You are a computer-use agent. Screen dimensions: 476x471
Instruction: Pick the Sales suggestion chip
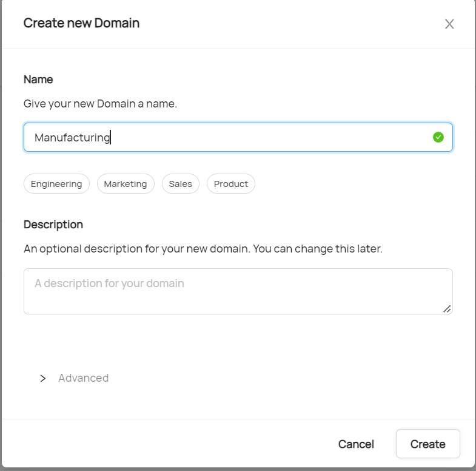pos(180,184)
